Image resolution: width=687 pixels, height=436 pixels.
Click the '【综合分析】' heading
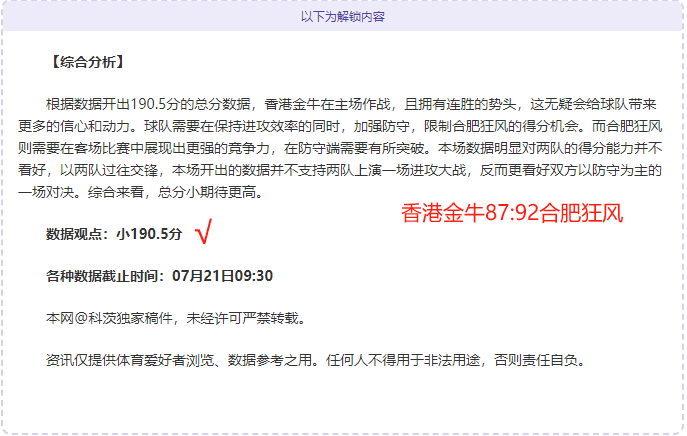click(88, 62)
